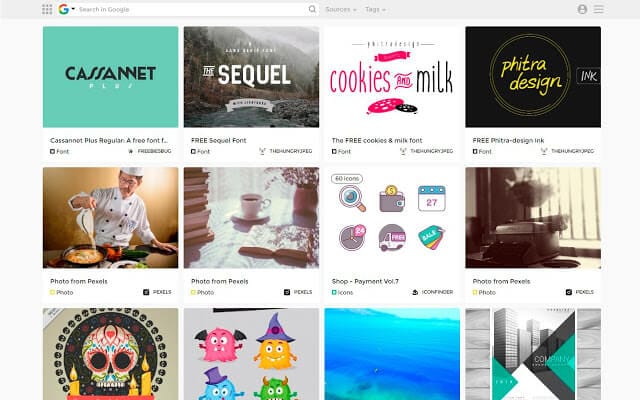Expand the Tags dropdown

pos(375,9)
